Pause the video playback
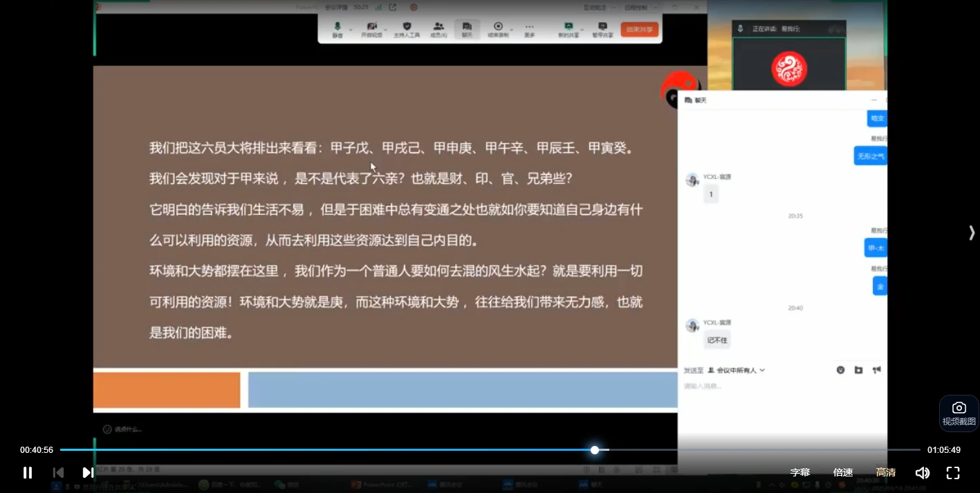 coord(28,472)
